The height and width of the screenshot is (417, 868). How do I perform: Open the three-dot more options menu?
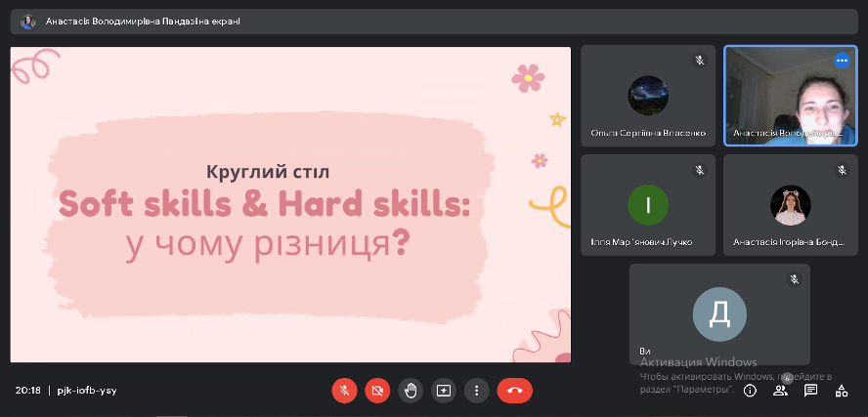(x=476, y=391)
